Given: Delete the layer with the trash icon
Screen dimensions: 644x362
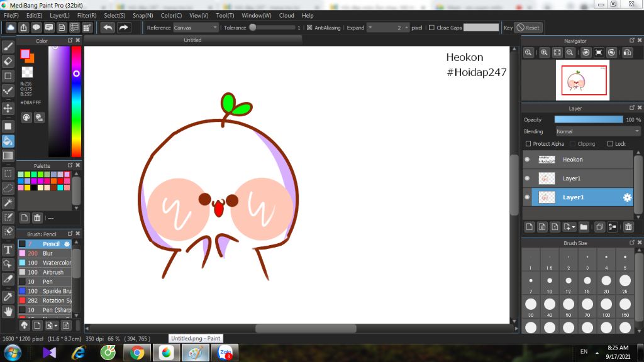Looking at the screenshot, I should tap(628, 227).
